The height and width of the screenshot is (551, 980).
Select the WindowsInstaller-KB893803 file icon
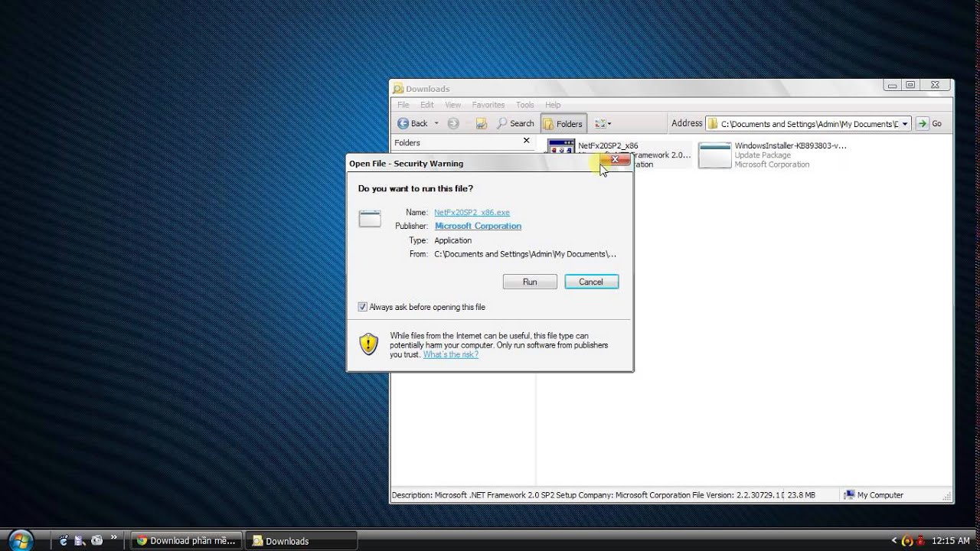[x=715, y=155]
